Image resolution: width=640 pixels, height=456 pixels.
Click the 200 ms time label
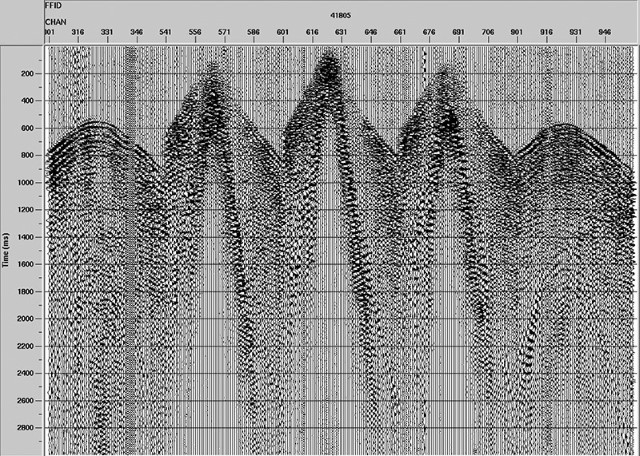pos(30,74)
